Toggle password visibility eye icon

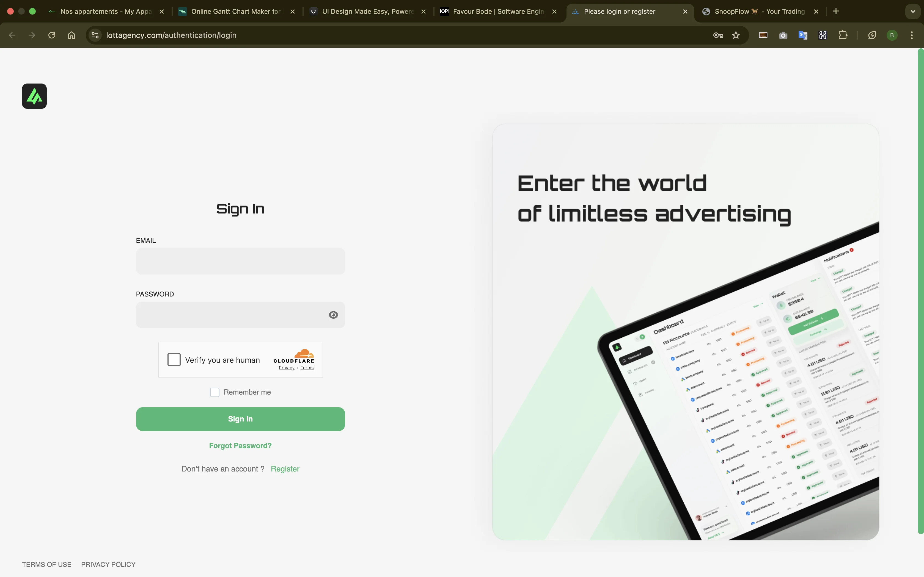point(333,315)
